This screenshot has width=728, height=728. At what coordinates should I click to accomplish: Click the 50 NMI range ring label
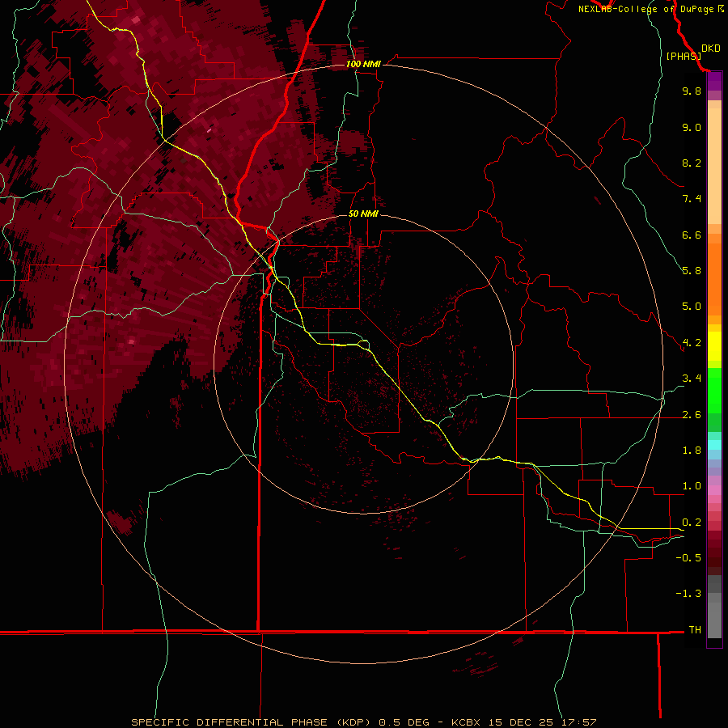[363, 214]
